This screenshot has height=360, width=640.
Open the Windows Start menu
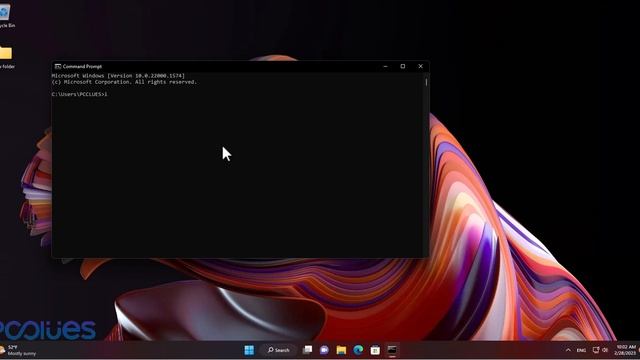click(249, 350)
